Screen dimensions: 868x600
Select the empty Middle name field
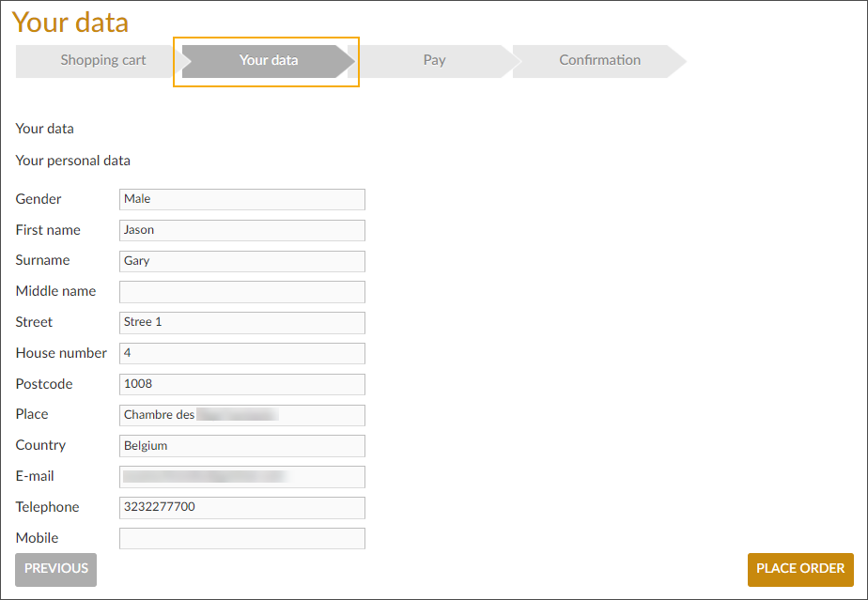click(242, 292)
